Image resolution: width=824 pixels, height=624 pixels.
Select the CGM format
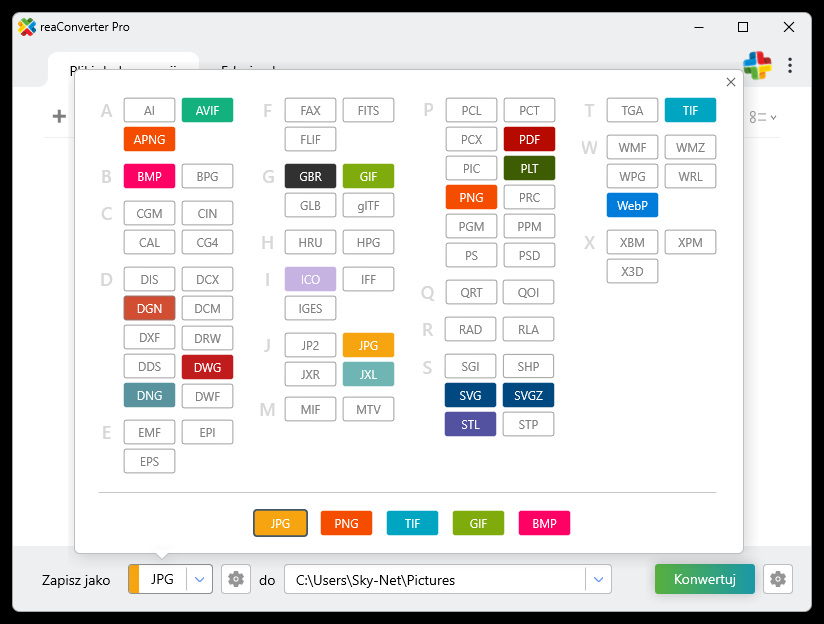[149, 213]
